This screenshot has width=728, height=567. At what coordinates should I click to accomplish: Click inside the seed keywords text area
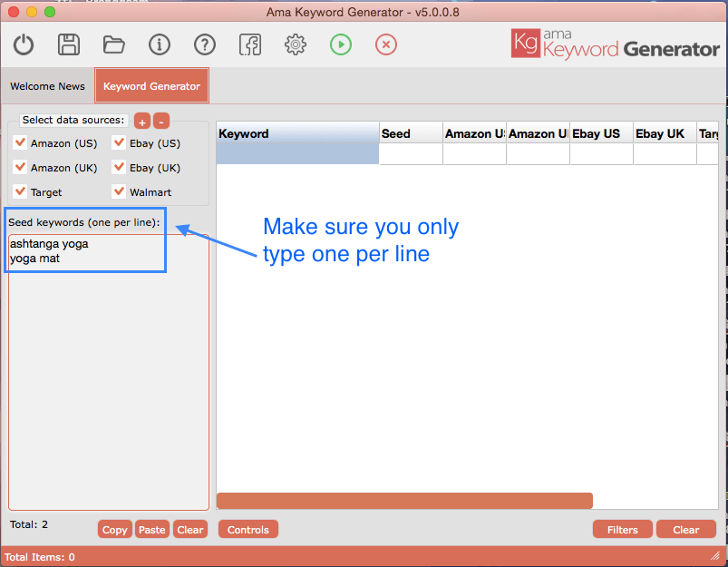point(109,372)
